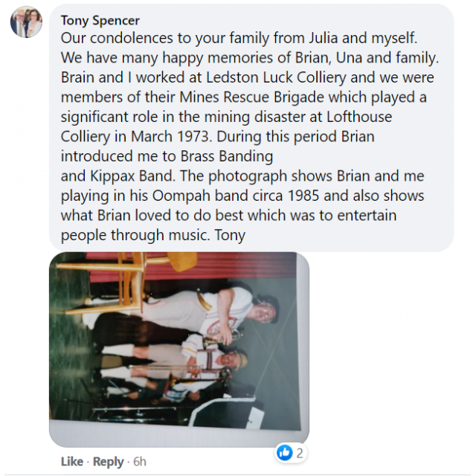Click the words 'Ledston Luck Colliery'
This screenshot has width=476, height=476.
point(276,77)
